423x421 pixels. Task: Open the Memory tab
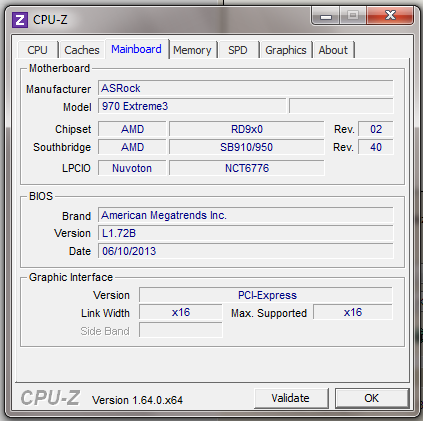tap(192, 50)
